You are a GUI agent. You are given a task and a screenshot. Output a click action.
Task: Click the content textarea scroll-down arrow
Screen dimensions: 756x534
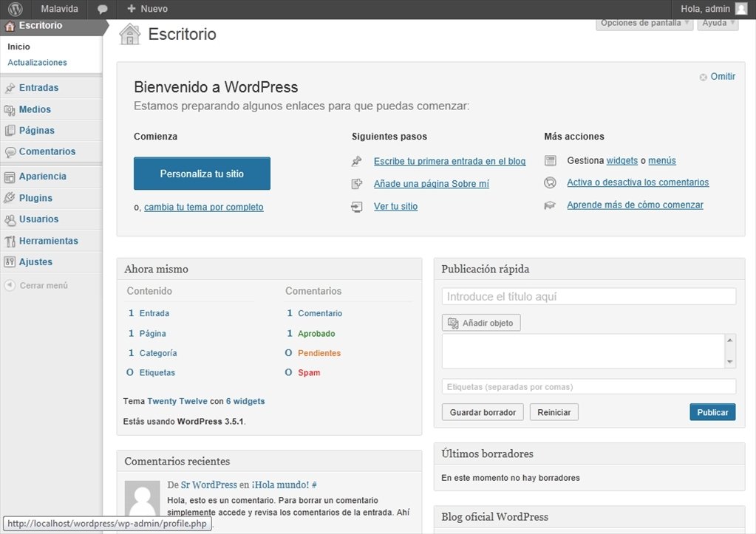[730, 362]
